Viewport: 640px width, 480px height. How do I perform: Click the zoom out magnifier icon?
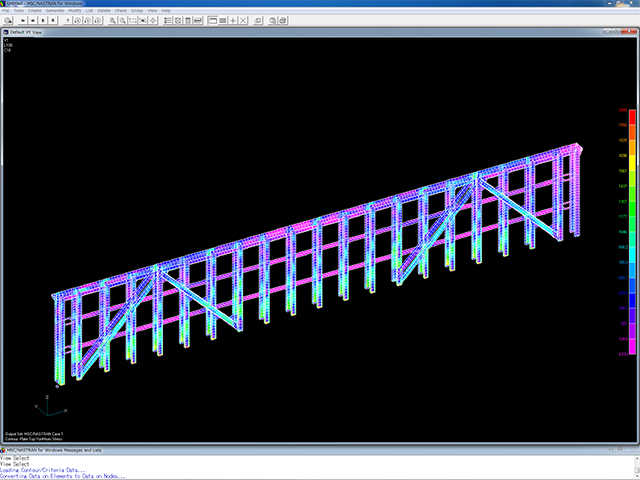pos(122,20)
